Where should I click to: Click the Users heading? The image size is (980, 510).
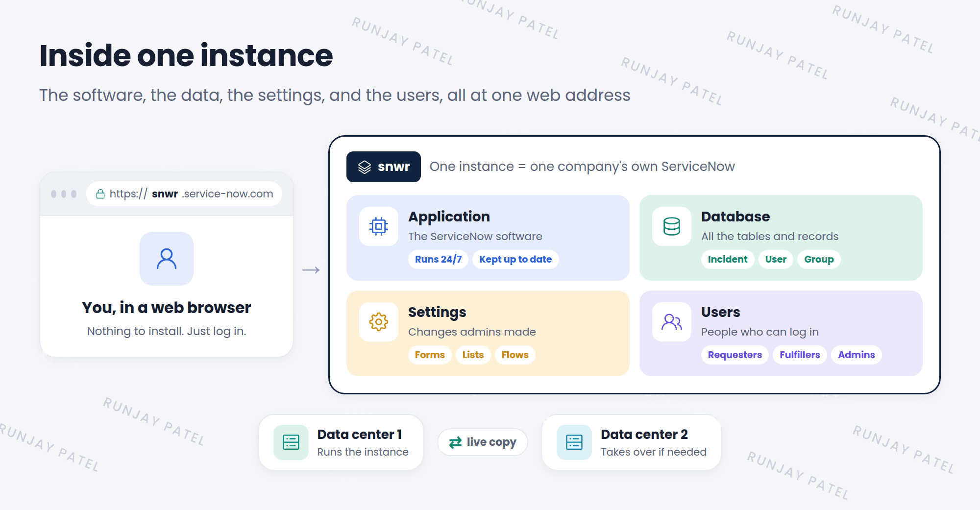(720, 312)
